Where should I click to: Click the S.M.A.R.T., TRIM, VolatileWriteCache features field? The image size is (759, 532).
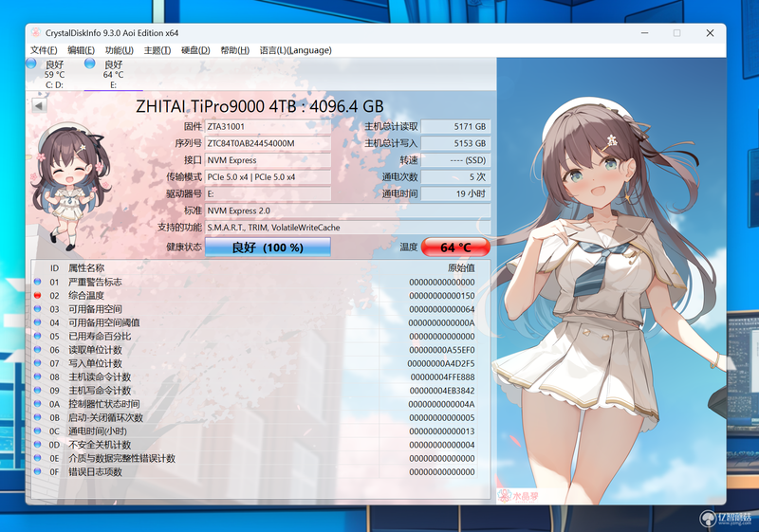(x=347, y=228)
